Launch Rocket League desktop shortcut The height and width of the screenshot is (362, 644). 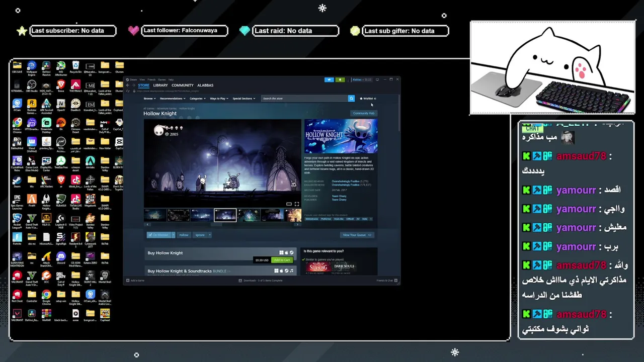point(17,222)
